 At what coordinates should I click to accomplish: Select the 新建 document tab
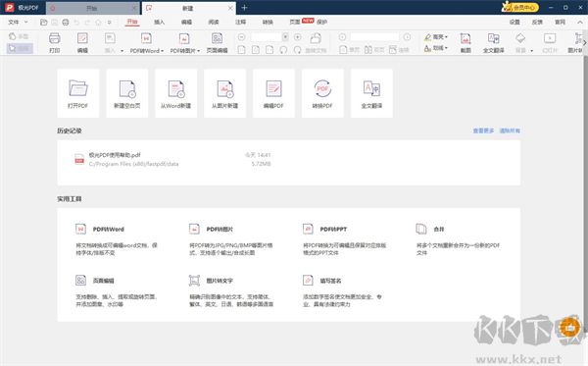click(188, 8)
